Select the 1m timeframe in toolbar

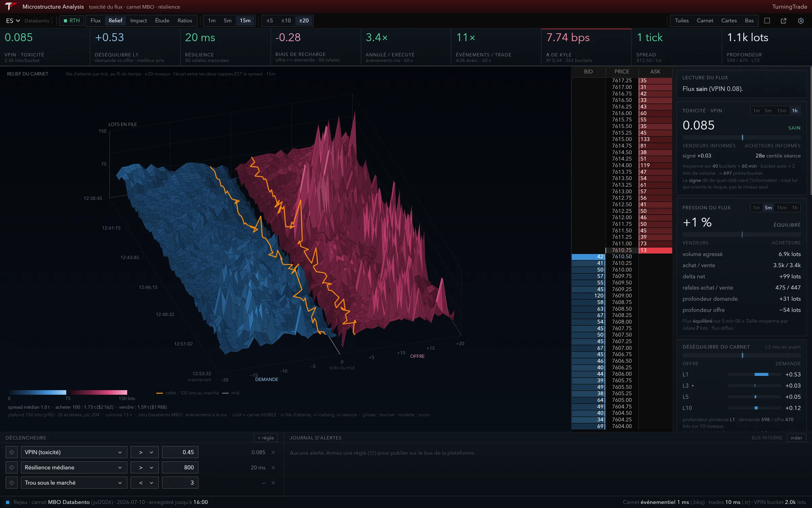point(212,21)
